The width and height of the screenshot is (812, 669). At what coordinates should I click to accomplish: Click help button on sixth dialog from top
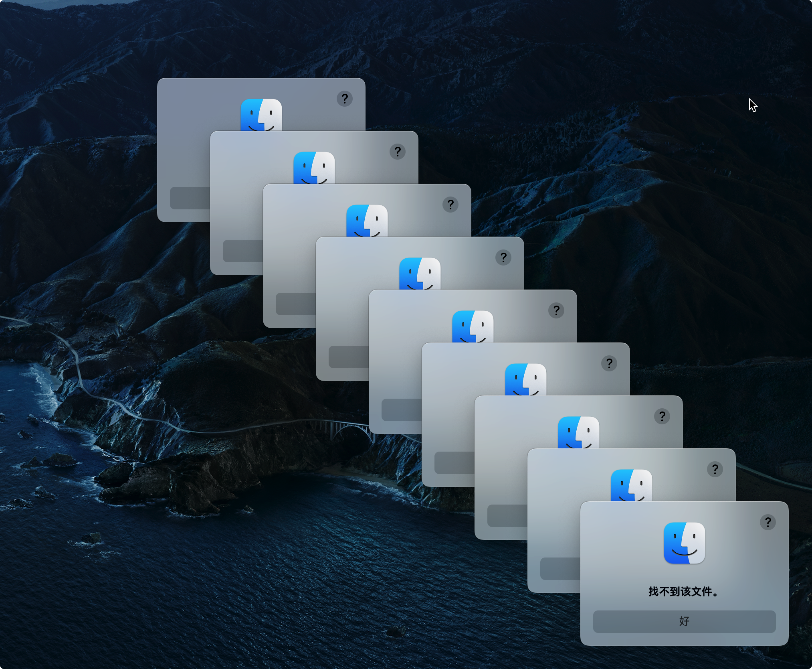(609, 363)
